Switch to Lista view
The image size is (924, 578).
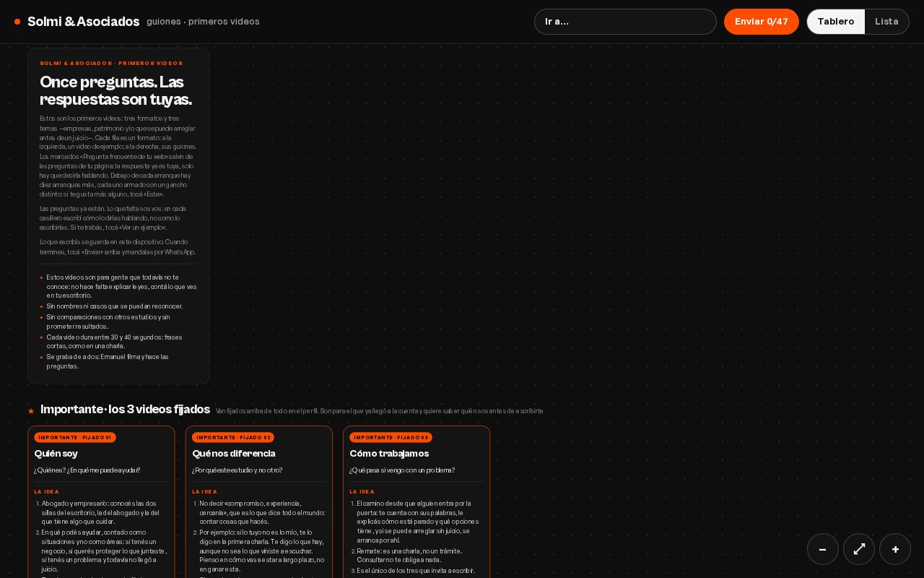(x=886, y=22)
